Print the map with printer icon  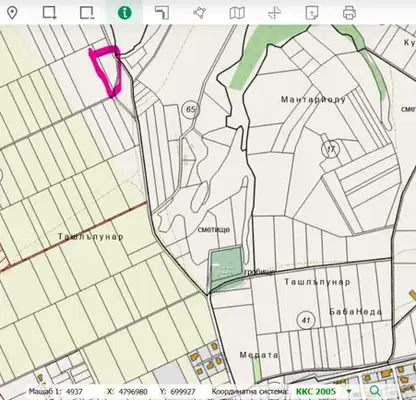[349, 13]
